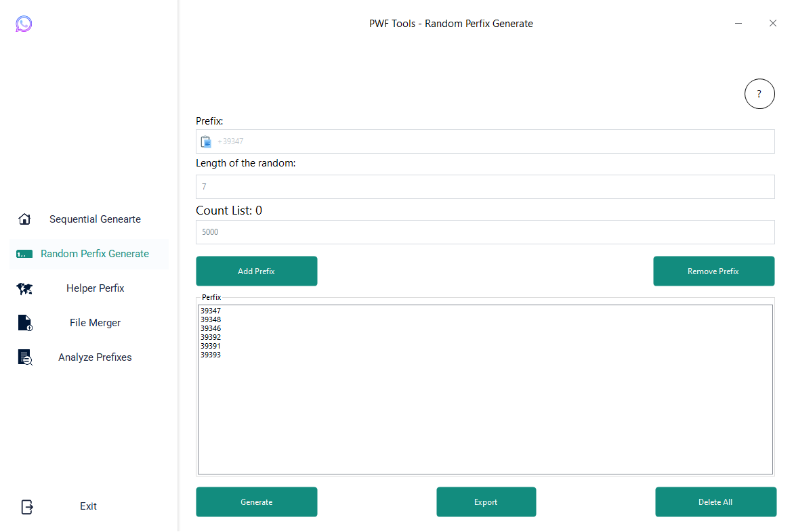The width and height of the screenshot is (794, 532).
Task: Open help via the question mark button
Action: coord(759,94)
